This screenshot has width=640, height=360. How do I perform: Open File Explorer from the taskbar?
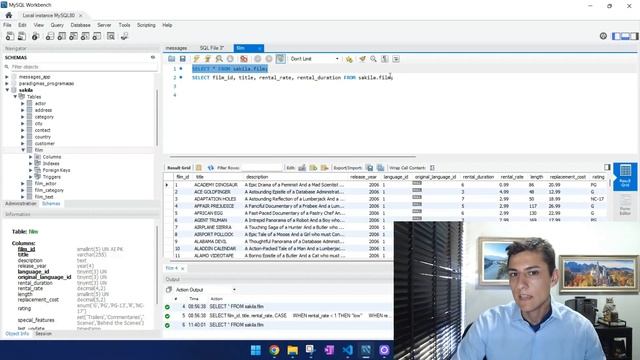coord(293,350)
